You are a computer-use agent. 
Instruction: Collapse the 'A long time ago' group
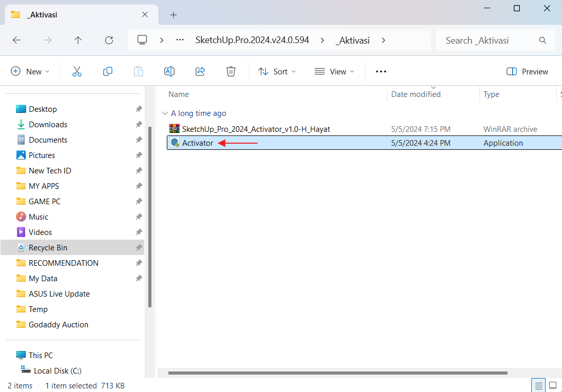(x=165, y=113)
